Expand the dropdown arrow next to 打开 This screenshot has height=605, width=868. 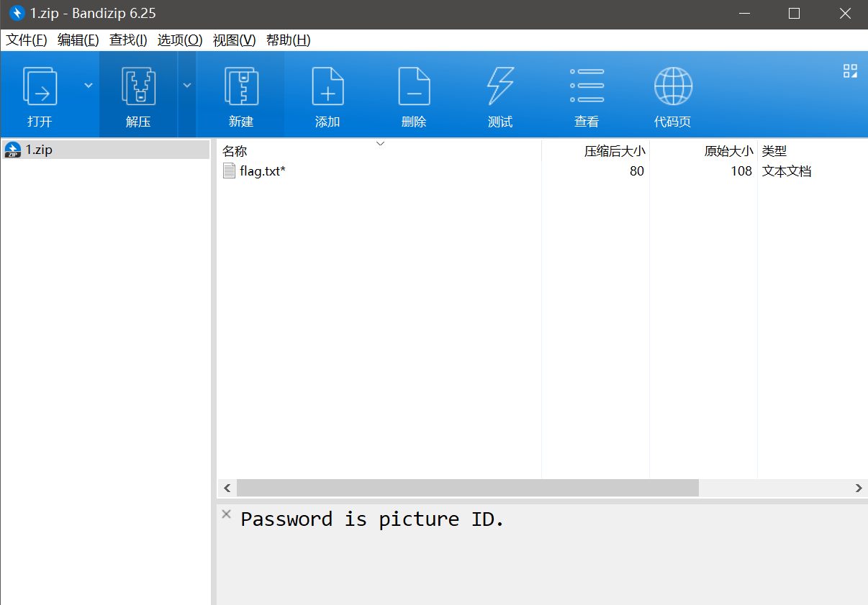[89, 85]
